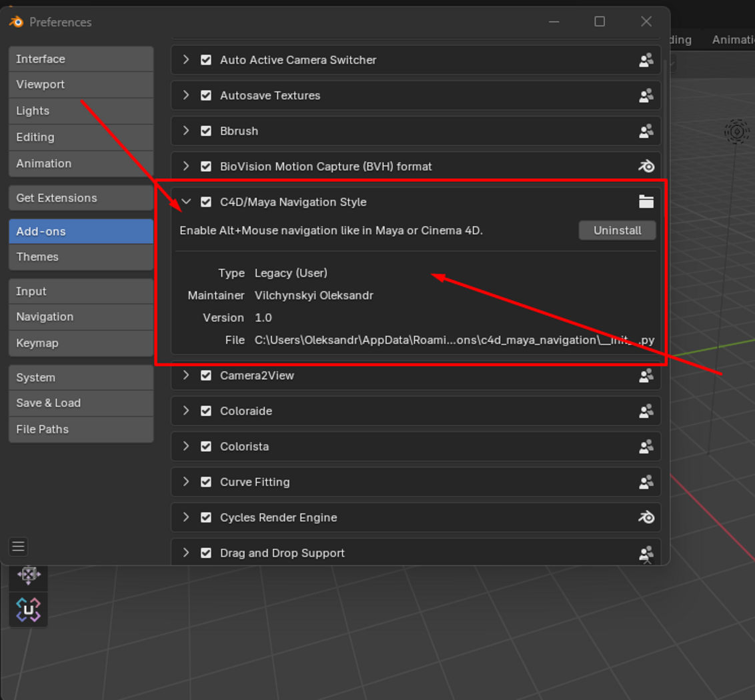
Task: Select the point light object in viewport
Action: click(x=737, y=131)
